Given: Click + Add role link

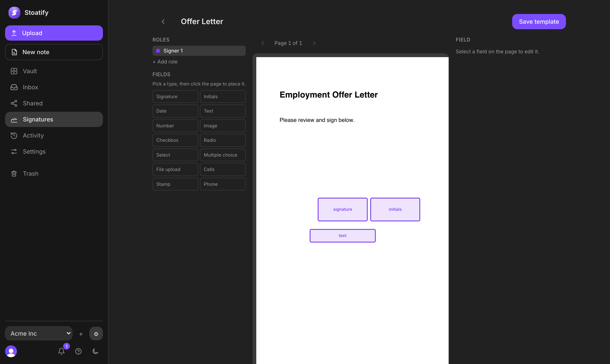Looking at the screenshot, I should pos(165,62).
